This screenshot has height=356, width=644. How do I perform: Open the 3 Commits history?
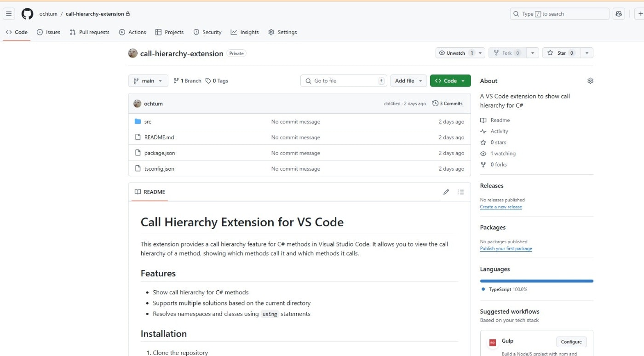pos(447,103)
